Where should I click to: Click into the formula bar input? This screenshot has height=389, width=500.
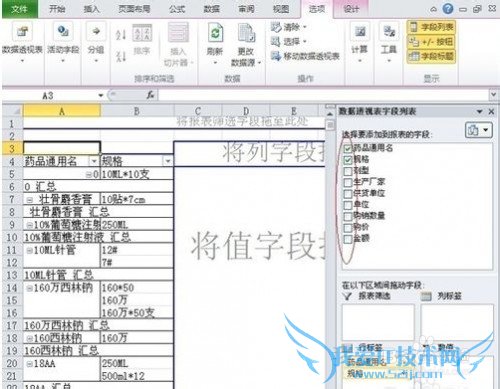point(323,95)
